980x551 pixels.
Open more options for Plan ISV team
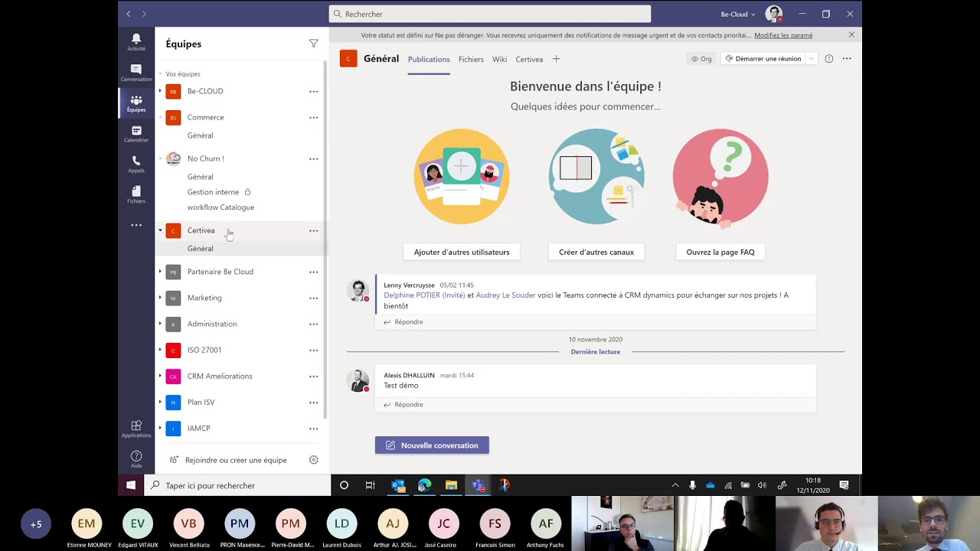pyautogui.click(x=314, y=403)
